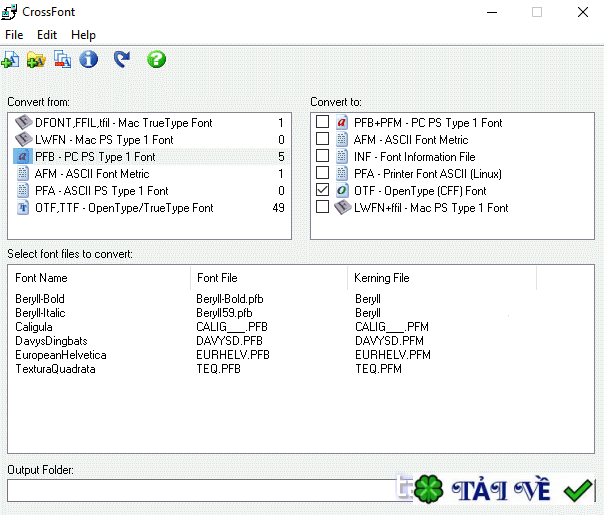Click the document icon beside AFM source row
604x515 pixels.
(x=23, y=173)
